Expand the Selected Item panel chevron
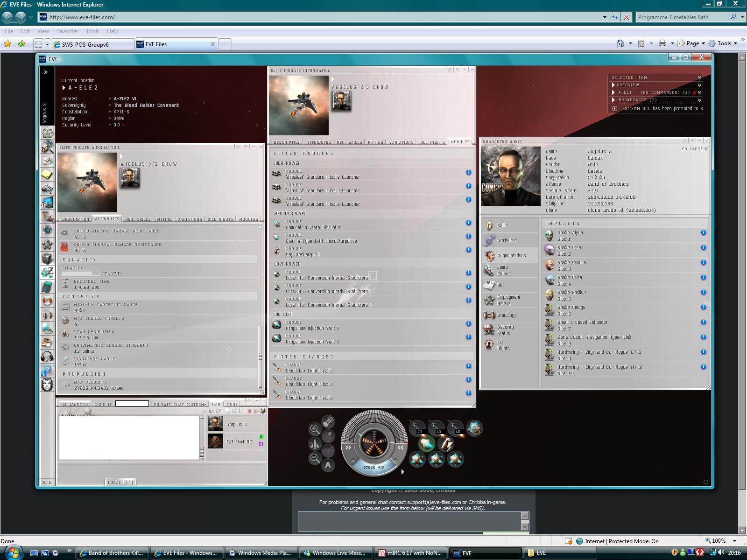747x560 pixels. click(699, 77)
